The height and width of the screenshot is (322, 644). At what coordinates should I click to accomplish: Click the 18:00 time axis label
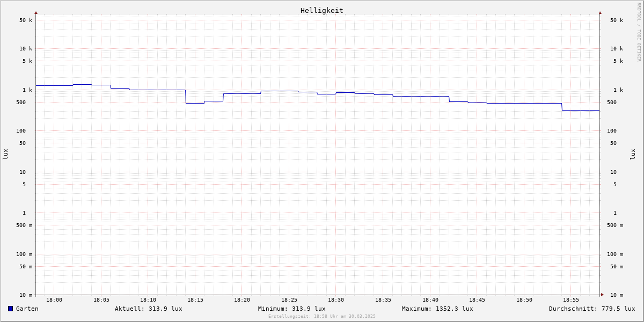pos(54,300)
